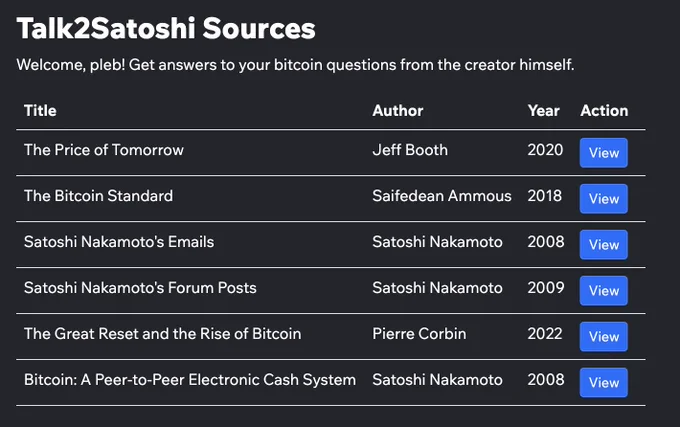View Satoshi Nakamoto's Forum Posts source
Image resolution: width=680 pixels, height=427 pixels.
(x=604, y=290)
